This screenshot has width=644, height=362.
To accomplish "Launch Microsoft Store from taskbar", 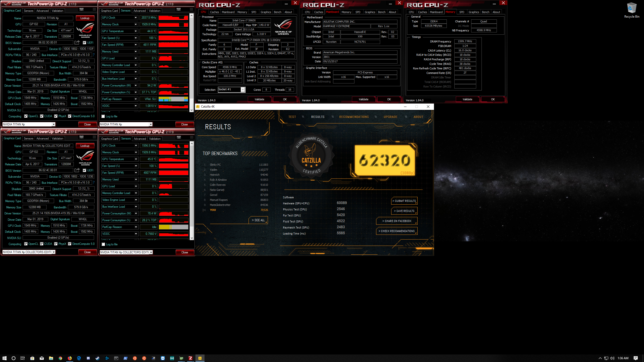I will tap(32, 358).
